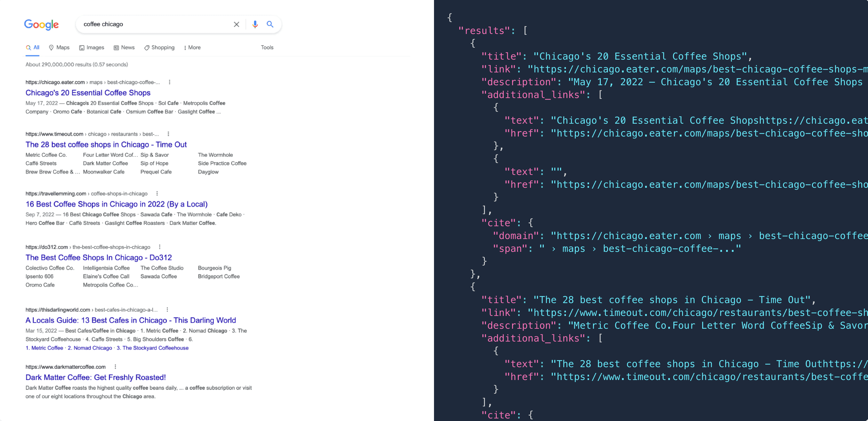Open options menu for do312.com result
This screenshot has width=868, height=421.
point(160,247)
